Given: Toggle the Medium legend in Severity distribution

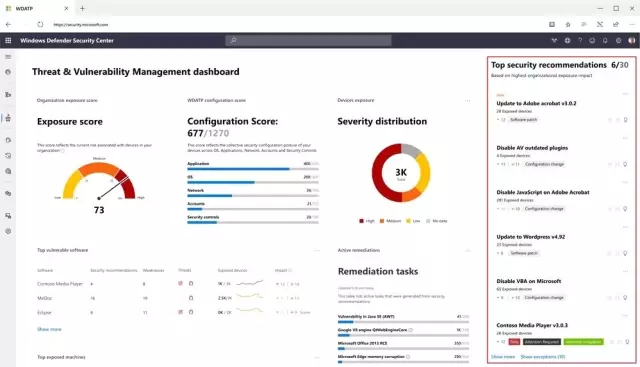Looking at the screenshot, I should (390, 221).
